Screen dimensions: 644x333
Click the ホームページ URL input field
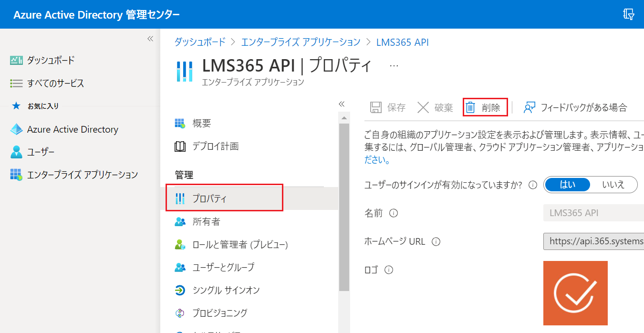point(593,241)
